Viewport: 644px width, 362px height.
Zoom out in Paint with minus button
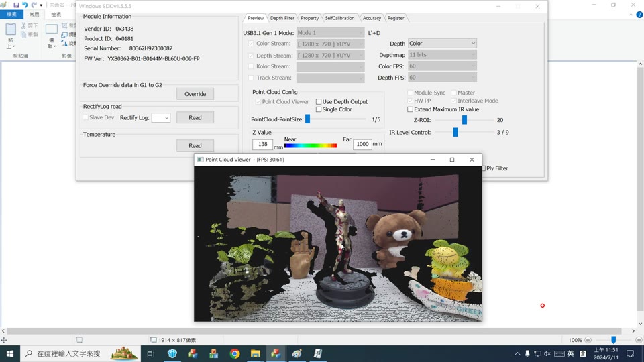tap(588, 340)
